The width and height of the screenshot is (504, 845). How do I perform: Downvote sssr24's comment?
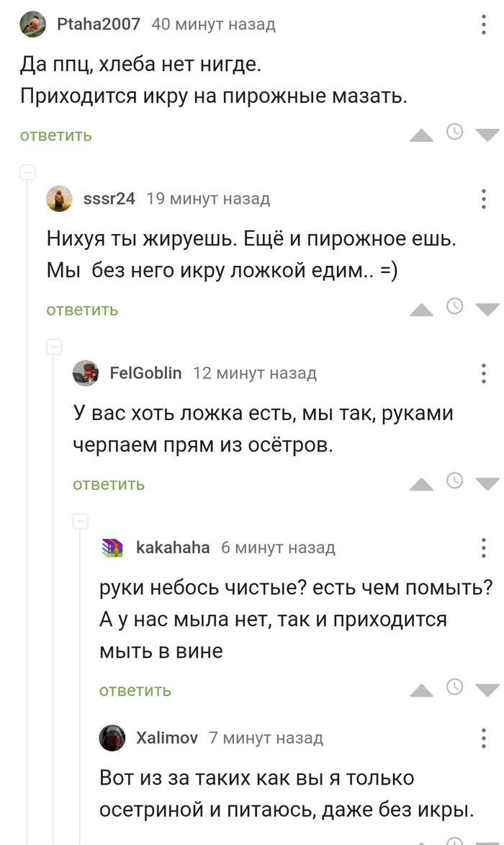point(487,310)
